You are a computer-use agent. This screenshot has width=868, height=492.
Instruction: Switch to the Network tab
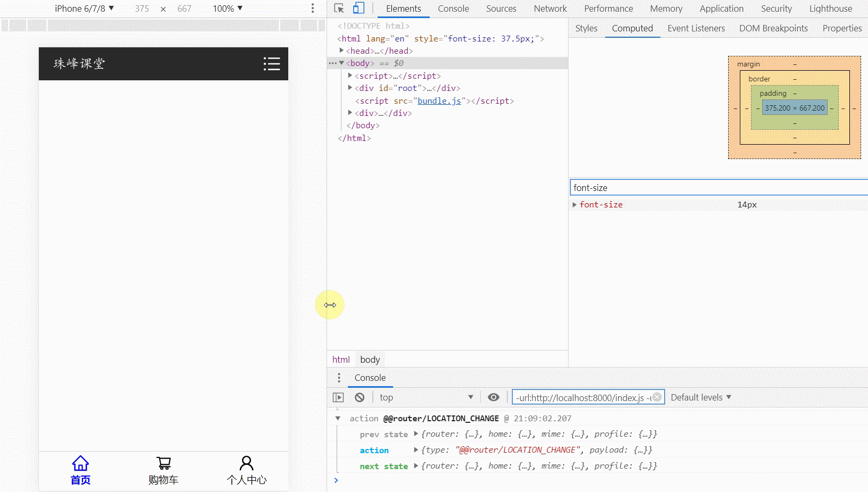click(x=550, y=9)
